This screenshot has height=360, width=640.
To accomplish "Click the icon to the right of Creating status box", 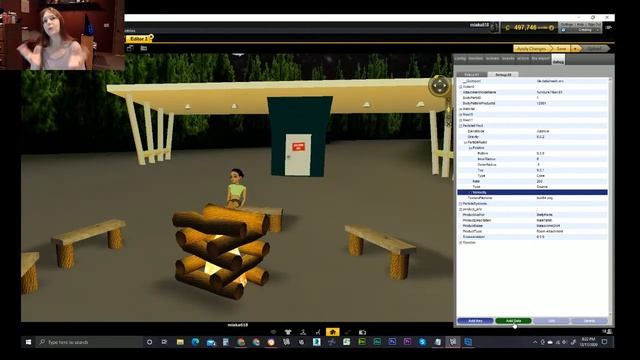I will point(609,27).
